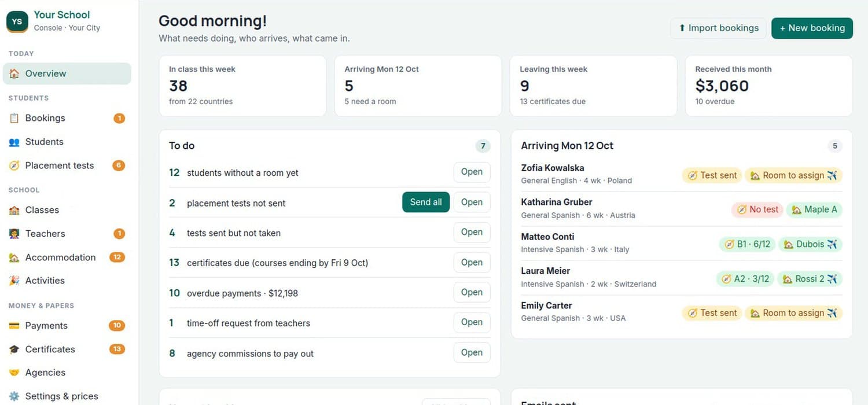The width and height of the screenshot is (868, 405).
Task: Click the In class this week card
Action: pos(242,86)
